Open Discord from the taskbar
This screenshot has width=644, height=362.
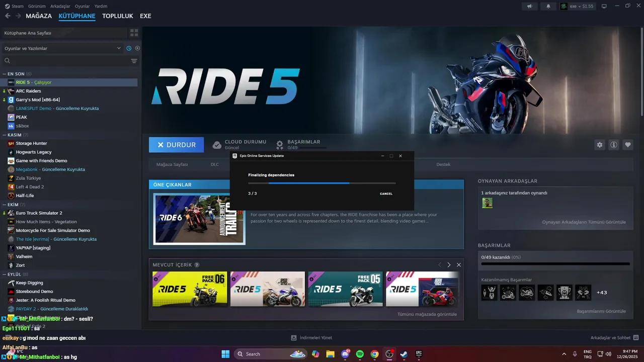[345, 354]
